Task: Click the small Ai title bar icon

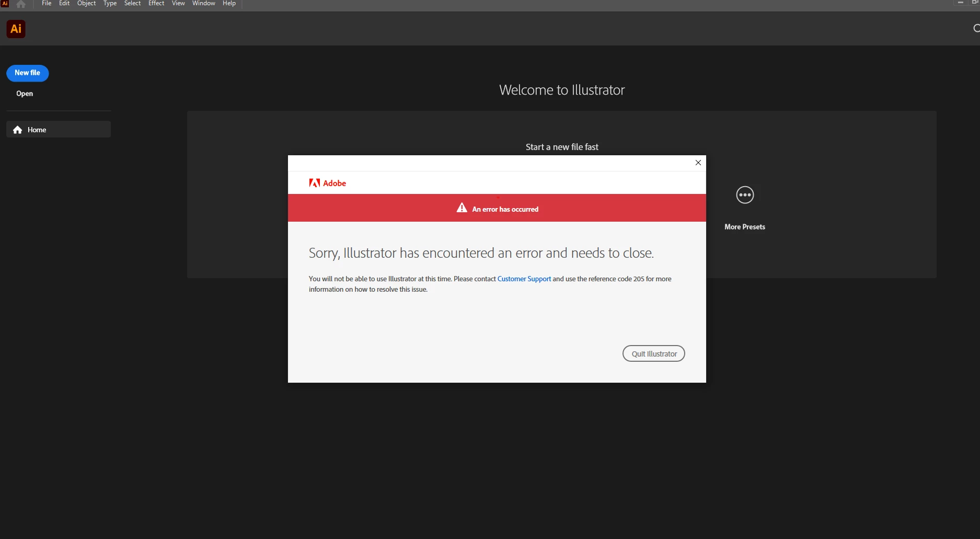Action: (5, 3)
